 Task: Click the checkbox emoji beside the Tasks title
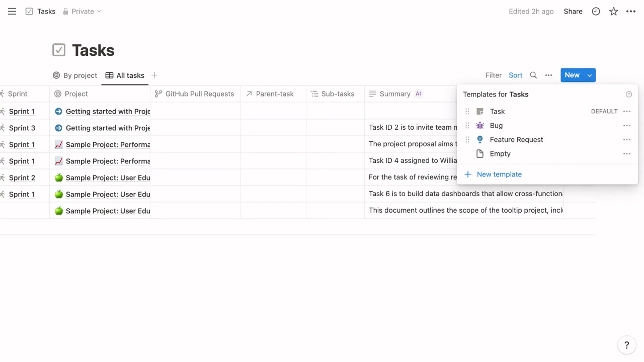coord(58,50)
